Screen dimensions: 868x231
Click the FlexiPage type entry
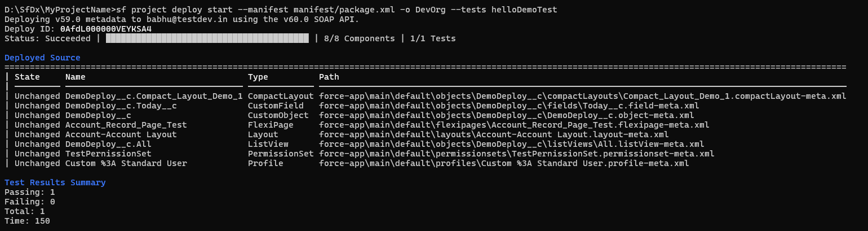click(x=271, y=125)
